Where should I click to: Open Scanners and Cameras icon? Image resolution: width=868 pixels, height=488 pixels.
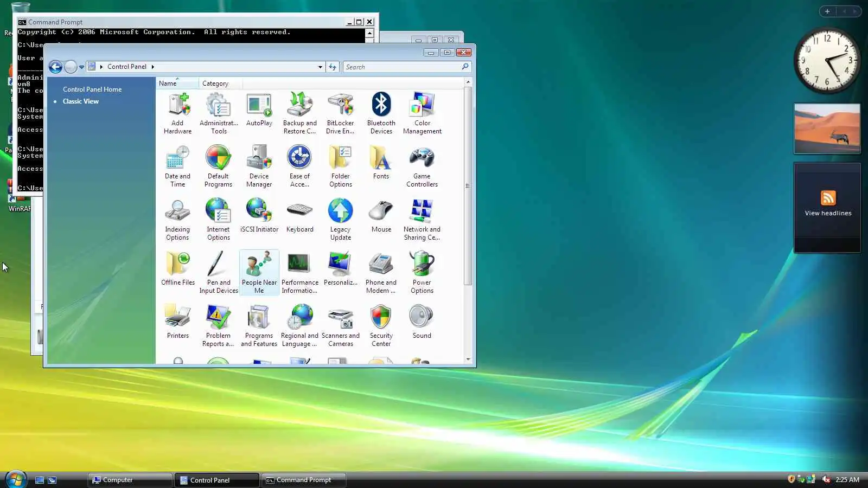pos(340,326)
